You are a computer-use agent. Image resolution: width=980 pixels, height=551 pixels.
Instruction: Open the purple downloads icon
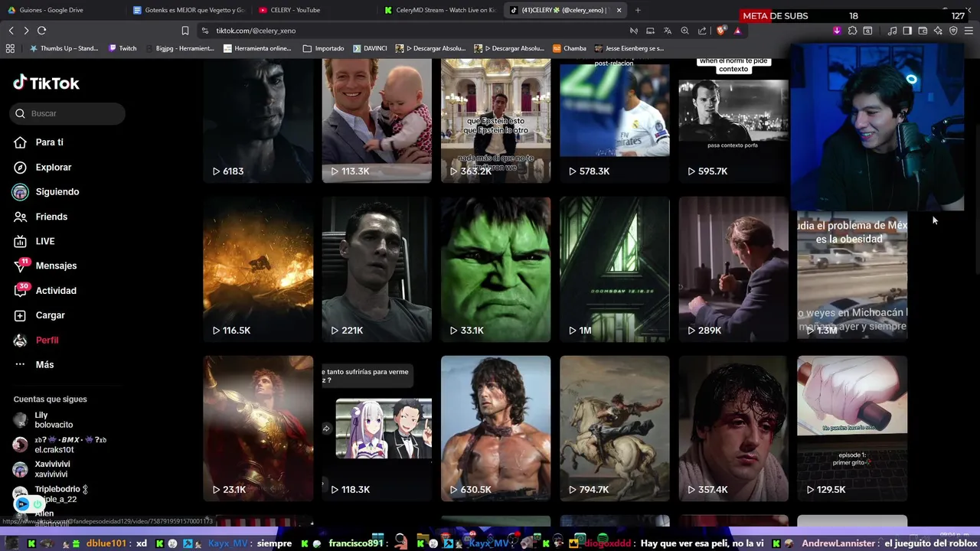837,31
